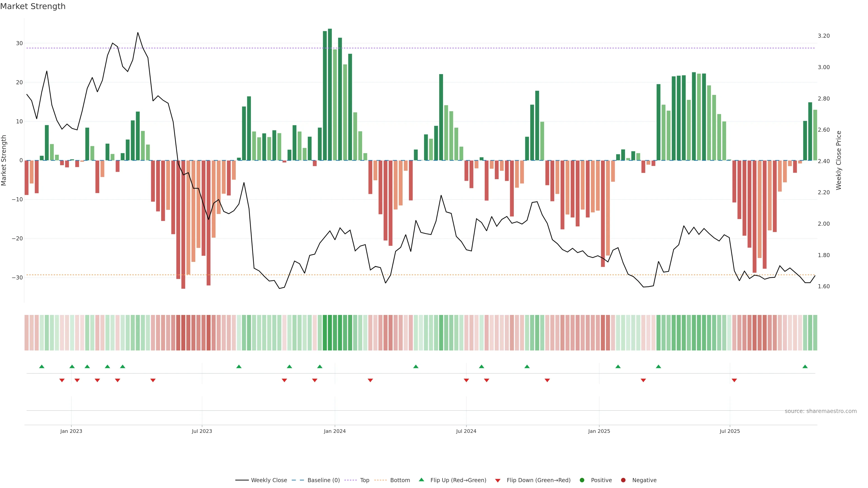Viewport: 868px width, 488px height.
Task: Click the Jul 2025 x-axis label
Action: click(729, 431)
